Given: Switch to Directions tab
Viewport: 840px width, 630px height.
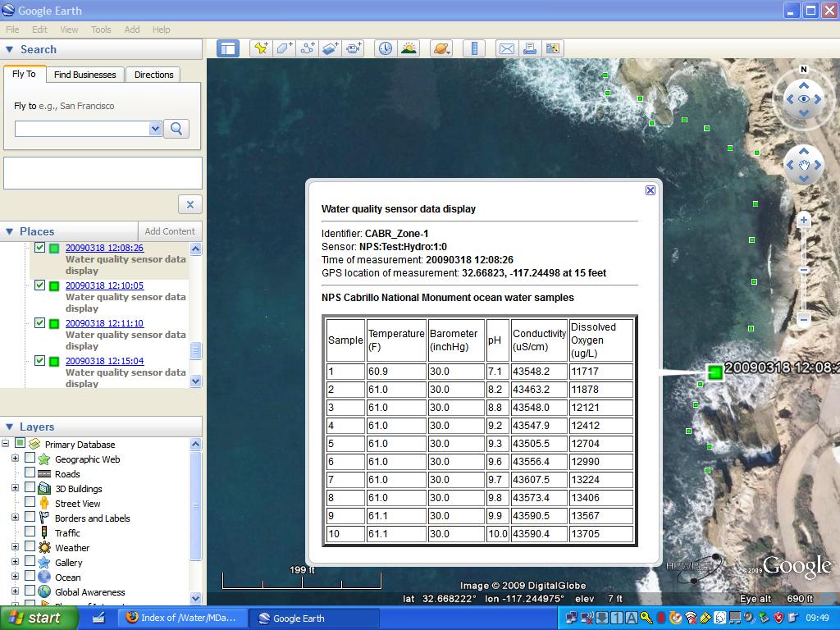Looking at the screenshot, I should pos(153,75).
